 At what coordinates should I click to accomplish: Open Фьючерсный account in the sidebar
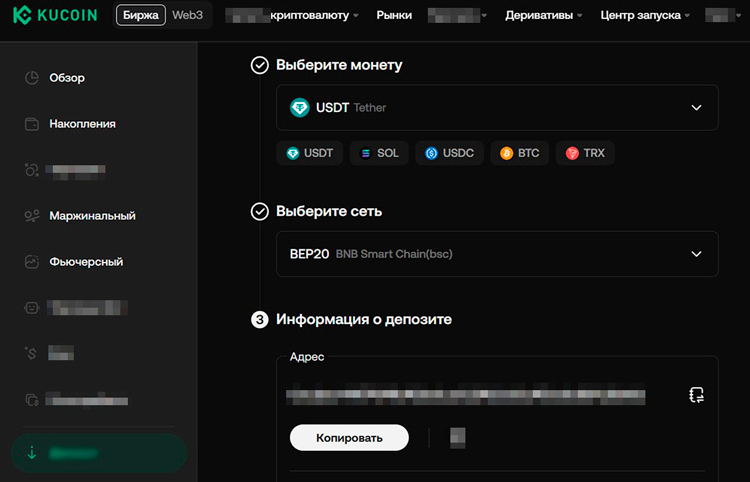pos(86,262)
